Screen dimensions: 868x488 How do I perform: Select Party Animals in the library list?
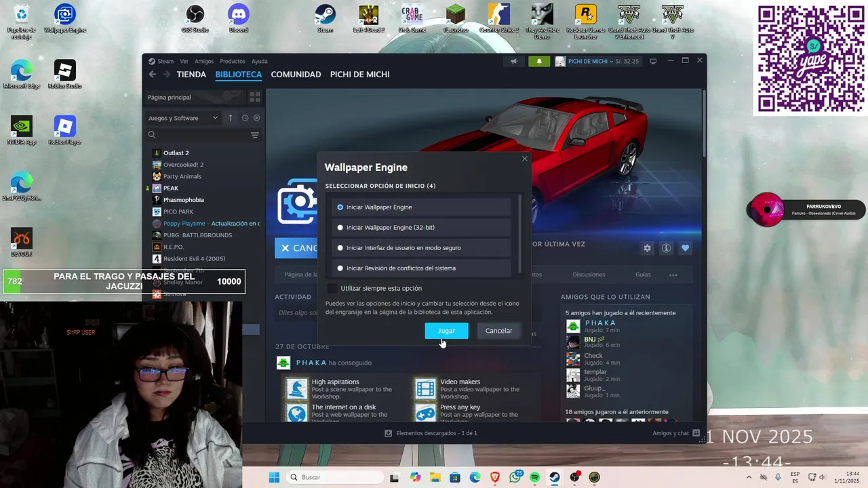(x=182, y=176)
